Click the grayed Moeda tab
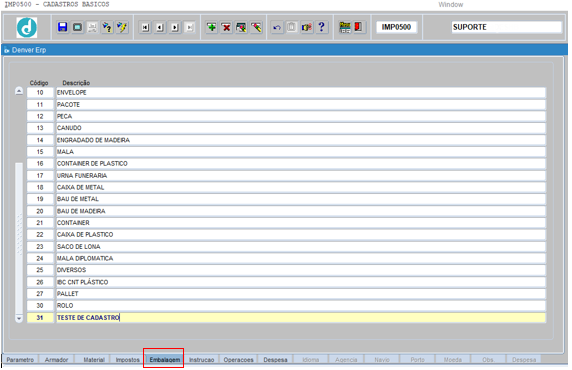Image resolution: width=572 pixels, height=370 pixels. click(453, 359)
